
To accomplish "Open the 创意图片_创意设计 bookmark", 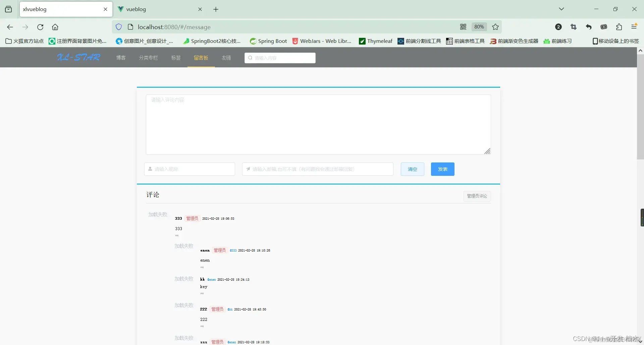I will (x=145, y=41).
